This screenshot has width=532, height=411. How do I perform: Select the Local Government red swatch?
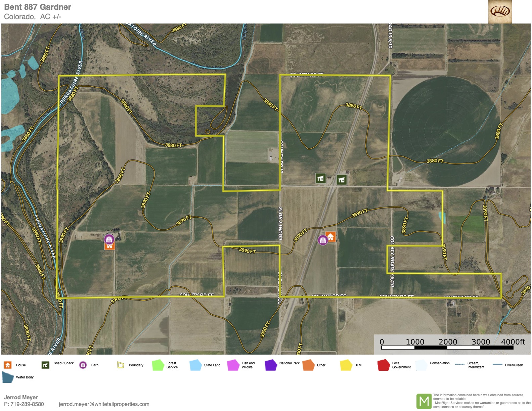point(384,365)
